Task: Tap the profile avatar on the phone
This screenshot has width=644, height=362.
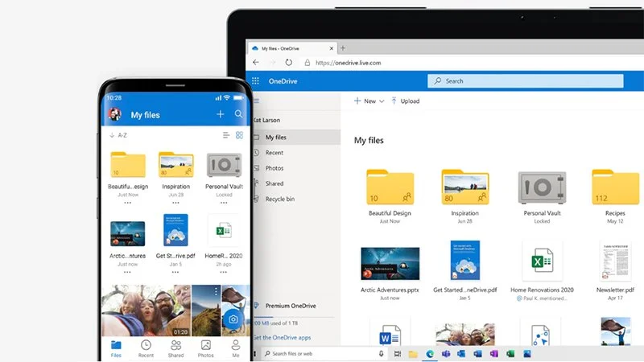Action: (x=114, y=114)
